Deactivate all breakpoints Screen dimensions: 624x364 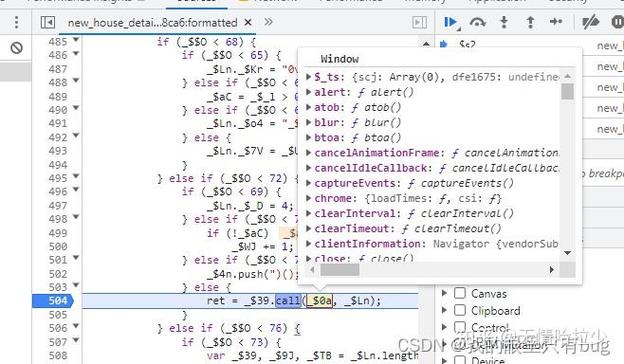pos(591,22)
